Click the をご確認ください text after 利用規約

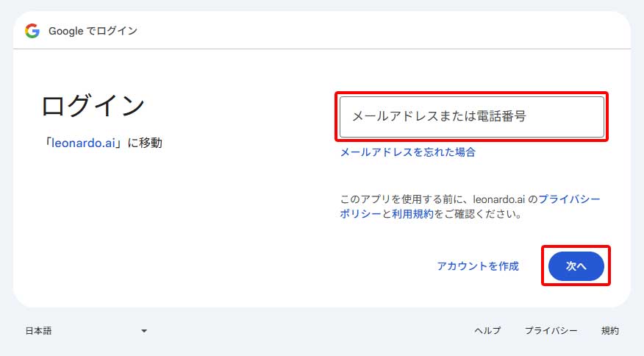coord(478,214)
